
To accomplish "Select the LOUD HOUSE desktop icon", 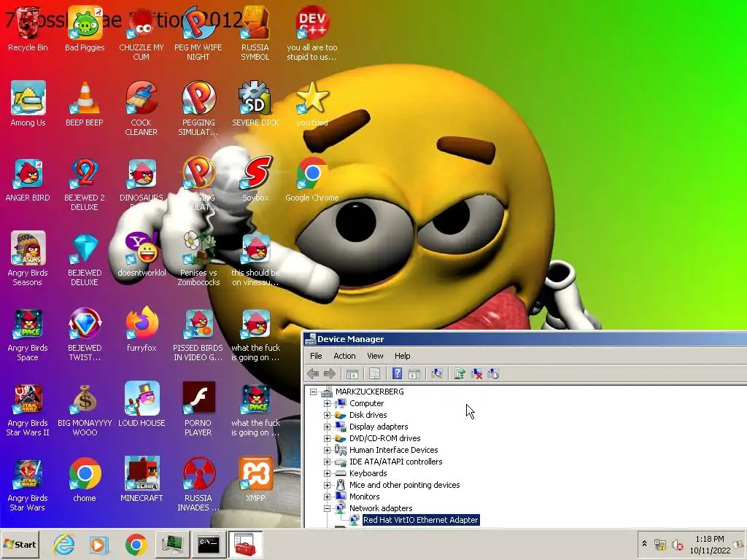I will point(142,404).
